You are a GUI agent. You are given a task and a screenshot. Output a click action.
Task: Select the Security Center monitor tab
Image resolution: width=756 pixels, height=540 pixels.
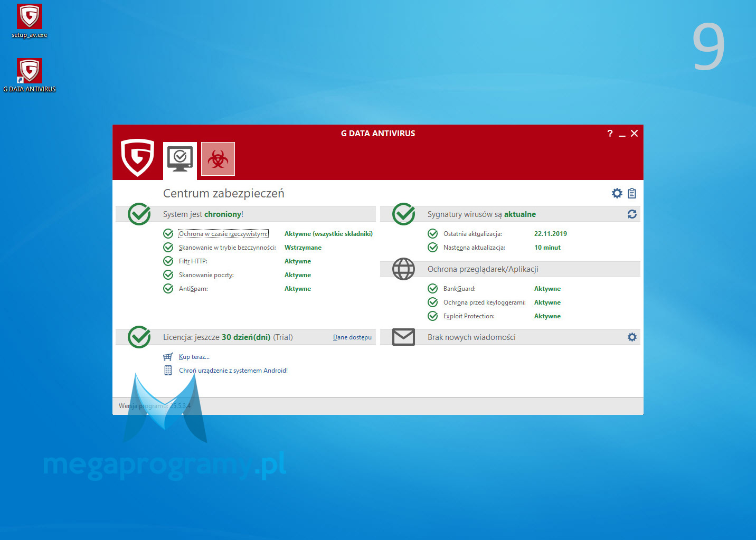coord(180,160)
